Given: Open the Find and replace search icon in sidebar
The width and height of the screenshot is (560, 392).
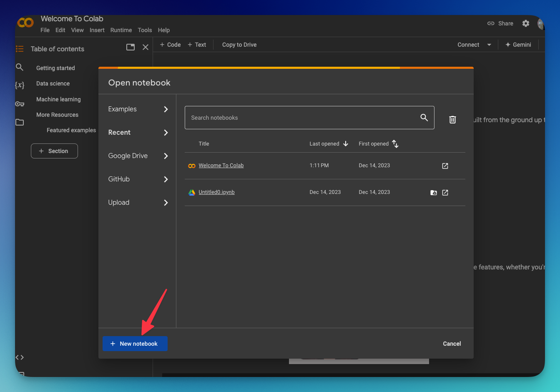Looking at the screenshot, I should pos(20,67).
